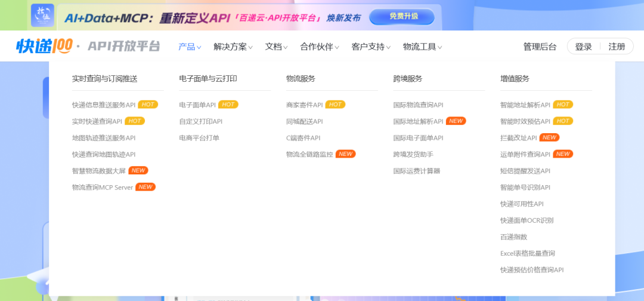Click the 电子面单与云打印 heading
The image size is (644, 301).
(208, 79)
